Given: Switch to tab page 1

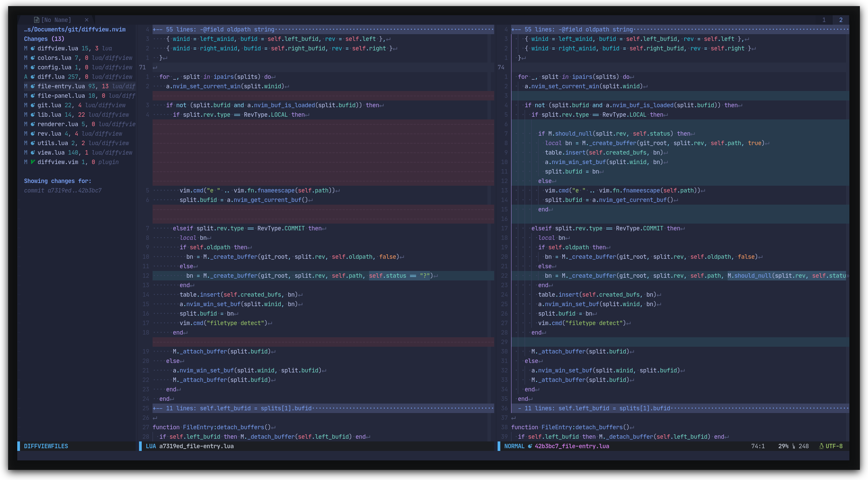Looking at the screenshot, I should click(824, 20).
